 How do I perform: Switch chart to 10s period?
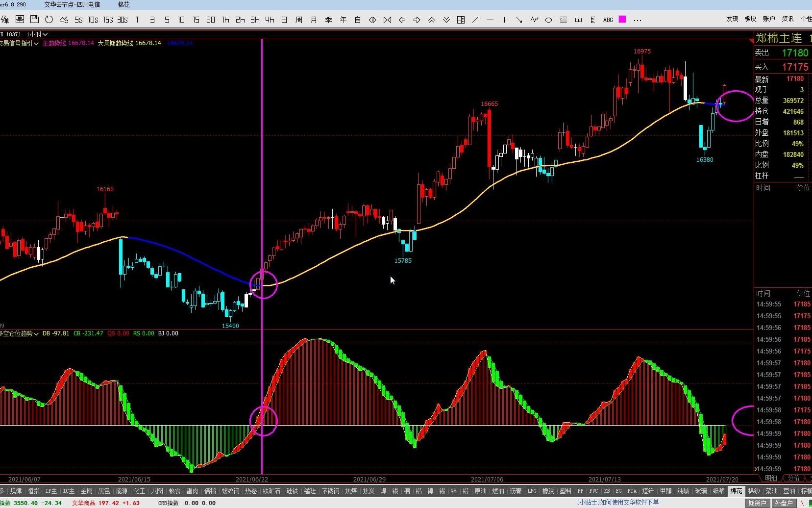click(93, 20)
